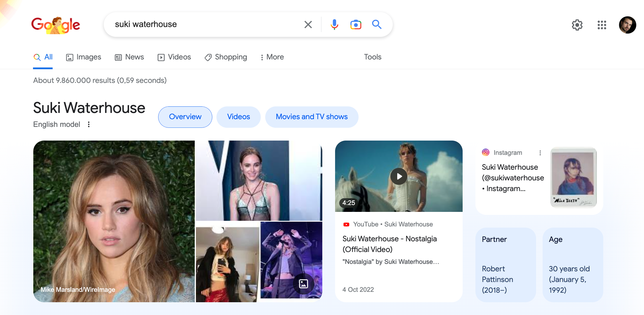
Task: Start voice search with microphone icon
Action: [x=334, y=24]
